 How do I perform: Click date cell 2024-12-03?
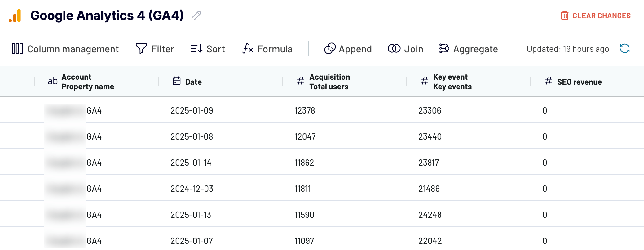coord(192,189)
